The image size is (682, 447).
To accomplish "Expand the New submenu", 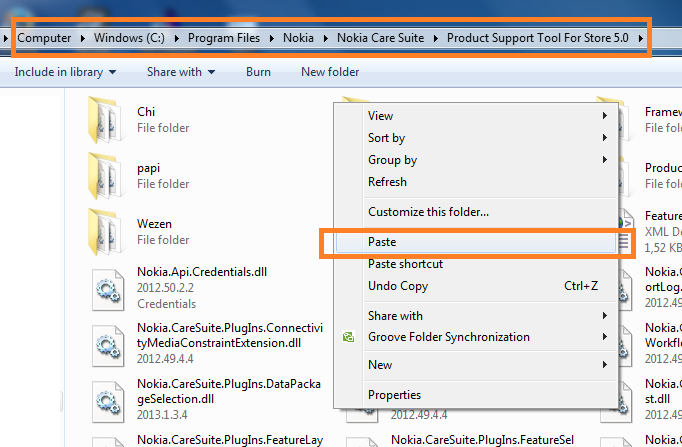I will [475, 365].
